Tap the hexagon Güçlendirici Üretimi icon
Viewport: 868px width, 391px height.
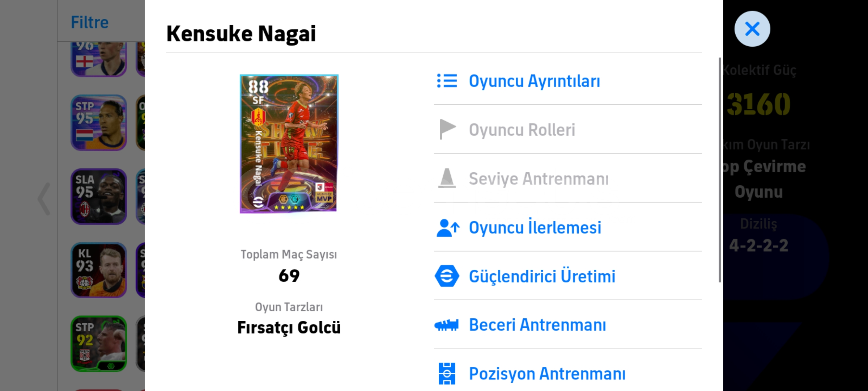click(447, 276)
